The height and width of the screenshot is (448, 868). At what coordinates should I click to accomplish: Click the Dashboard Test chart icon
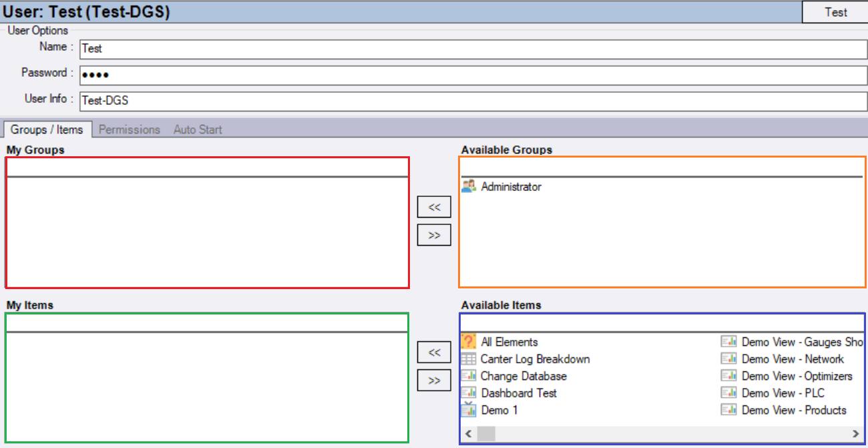pyautogui.click(x=469, y=393)
